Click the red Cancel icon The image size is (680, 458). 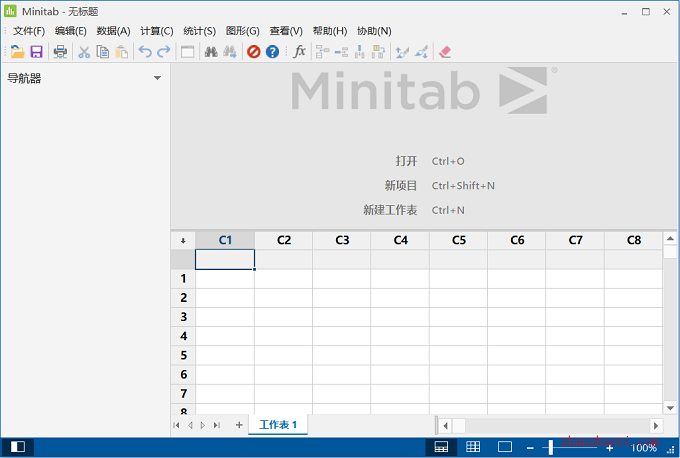pyautogui.click(x=254, y=52)
